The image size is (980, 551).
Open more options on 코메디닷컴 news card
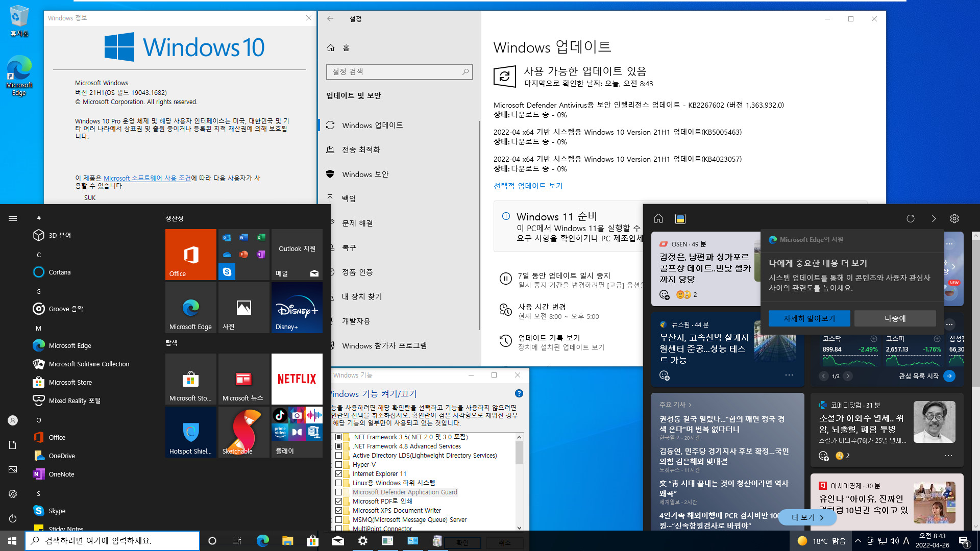coord(948,456)
